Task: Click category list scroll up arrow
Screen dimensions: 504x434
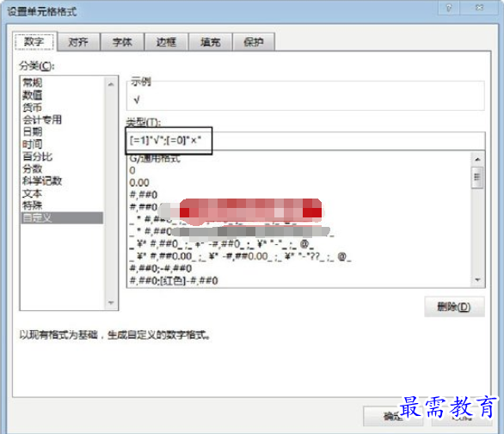Action: pyautogui.click(x=111, y=84)
